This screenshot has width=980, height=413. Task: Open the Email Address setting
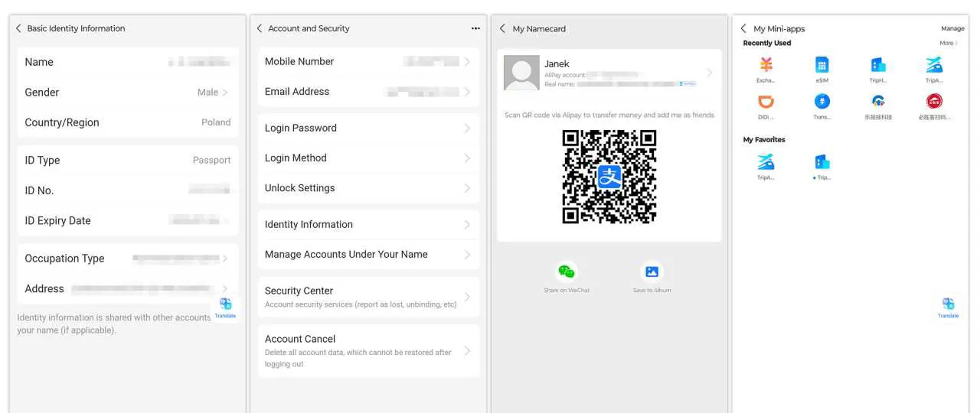click(x=368, y=91)
